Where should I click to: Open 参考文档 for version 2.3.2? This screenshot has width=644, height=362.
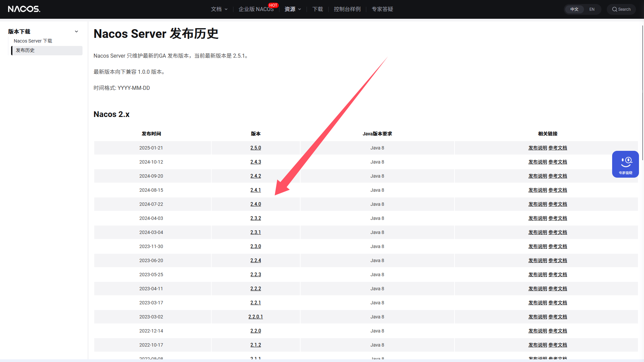coord(557,218)
